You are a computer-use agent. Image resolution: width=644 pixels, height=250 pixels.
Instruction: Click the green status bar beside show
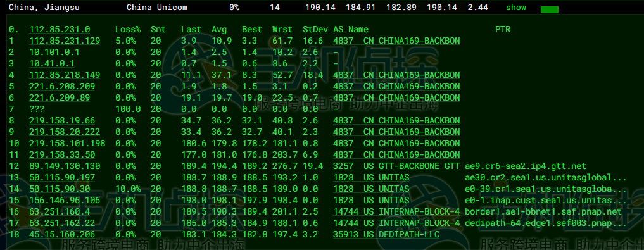coord(550,9)
